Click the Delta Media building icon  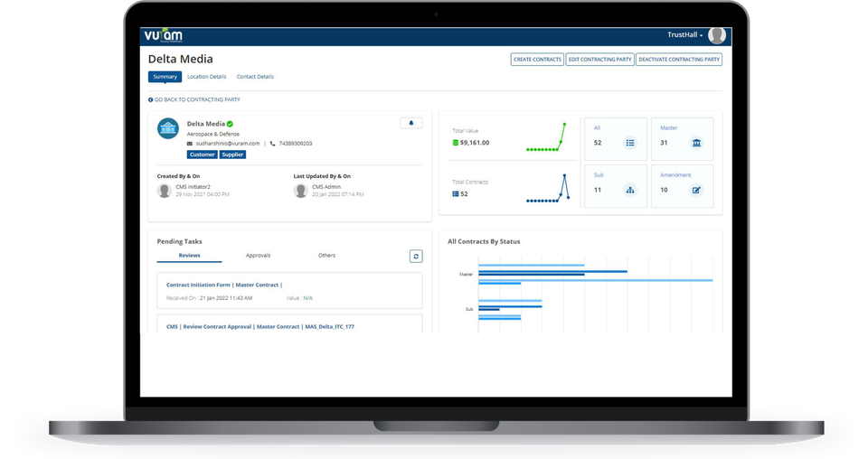168,128
